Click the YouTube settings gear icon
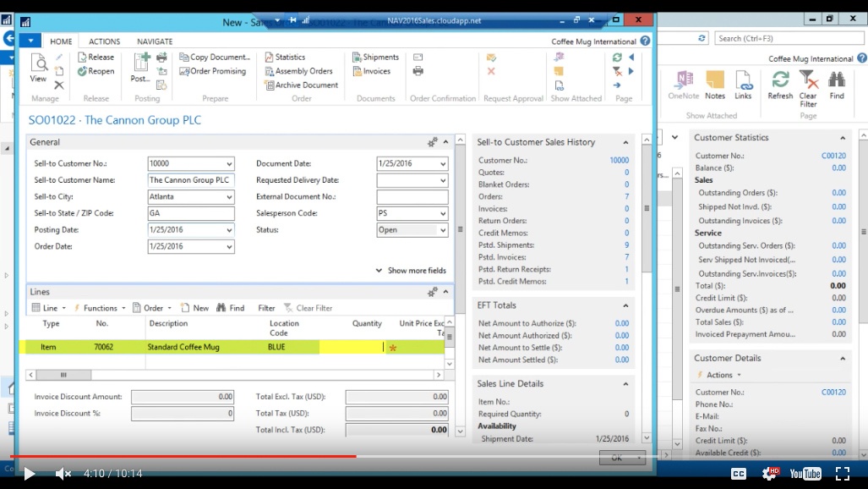 [x=769, y=474]
